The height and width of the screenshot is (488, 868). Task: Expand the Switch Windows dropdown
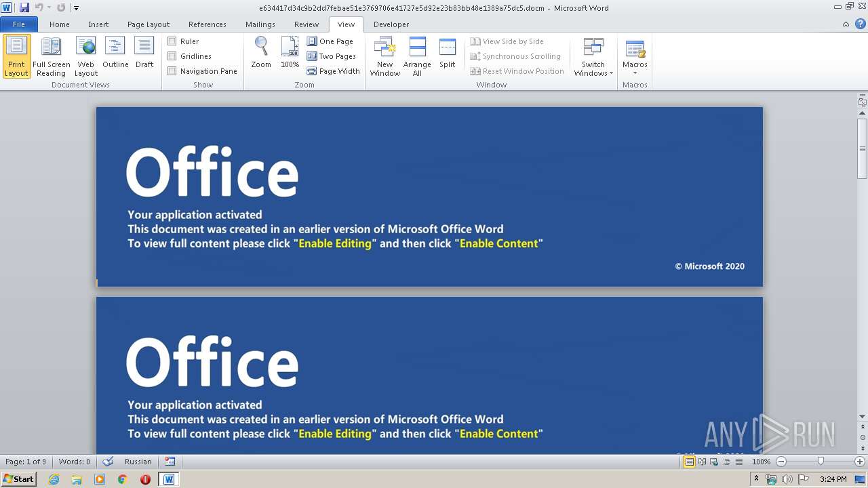click(593, 56)
